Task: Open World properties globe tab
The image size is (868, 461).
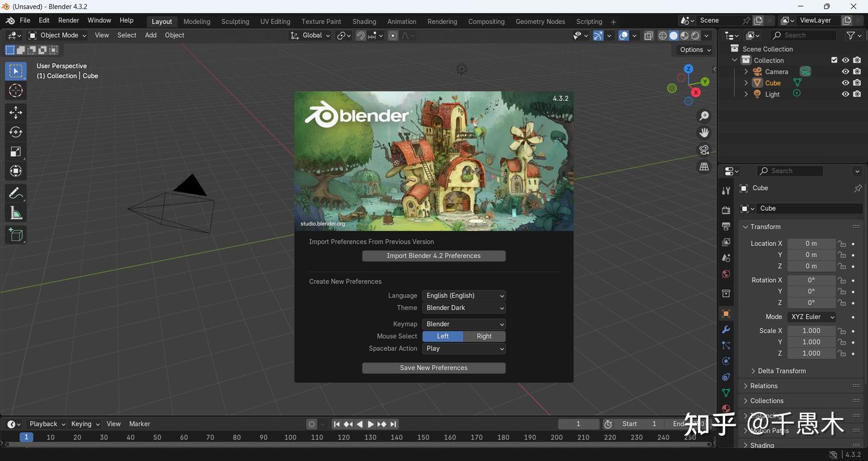Action: (x=726, y=274)
